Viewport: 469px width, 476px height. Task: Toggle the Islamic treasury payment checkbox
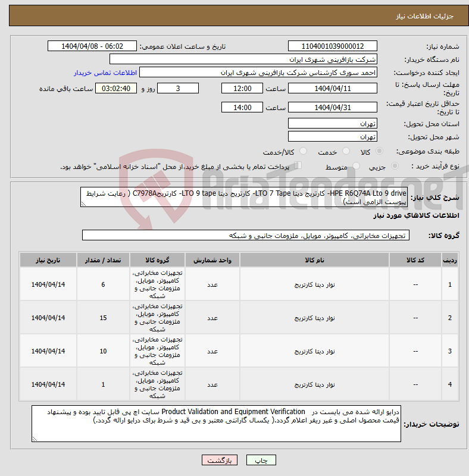point(298,165)
